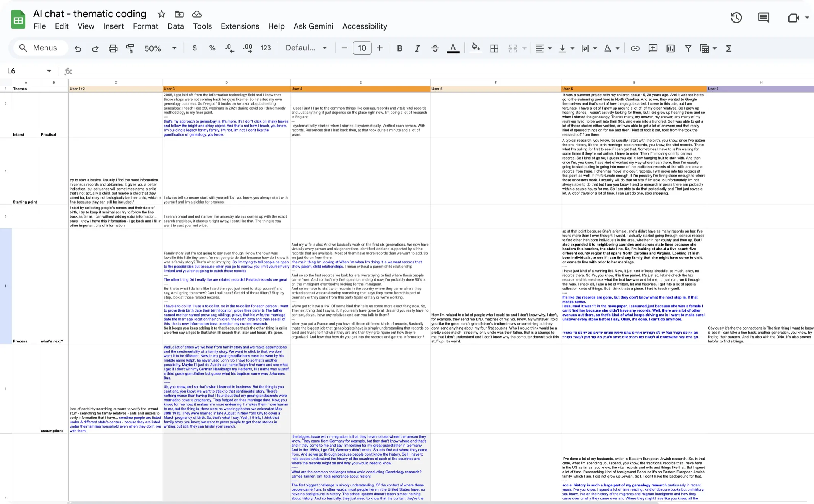Image resolution: width=814 pixels, height=504 pixels.
Task: Open the fill color picker
Action: pyautogui.click(x=475, y=48)
